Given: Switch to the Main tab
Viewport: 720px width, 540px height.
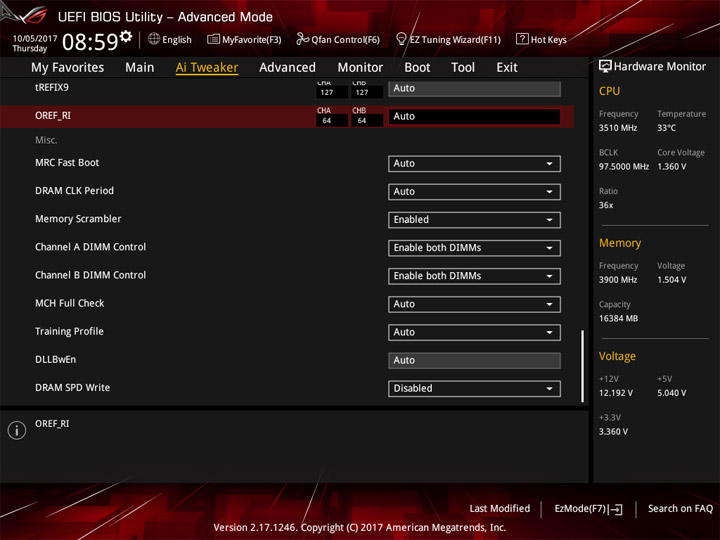Looking at the screenshot, I should tap(140, 68).
